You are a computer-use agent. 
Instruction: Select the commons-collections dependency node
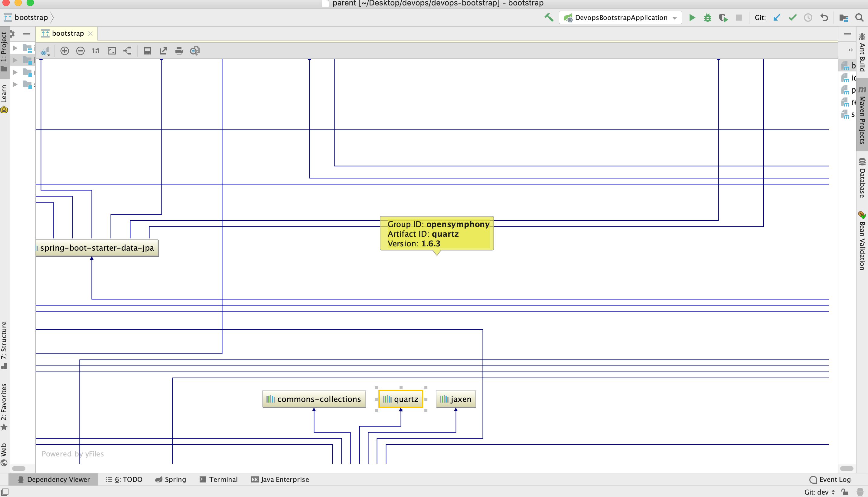314,399
